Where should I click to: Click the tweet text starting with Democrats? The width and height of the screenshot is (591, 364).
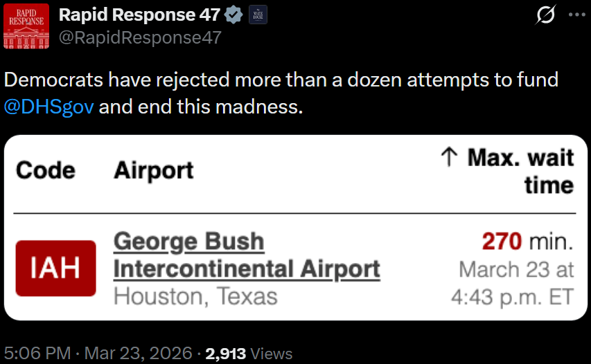(x=281, y=80)
